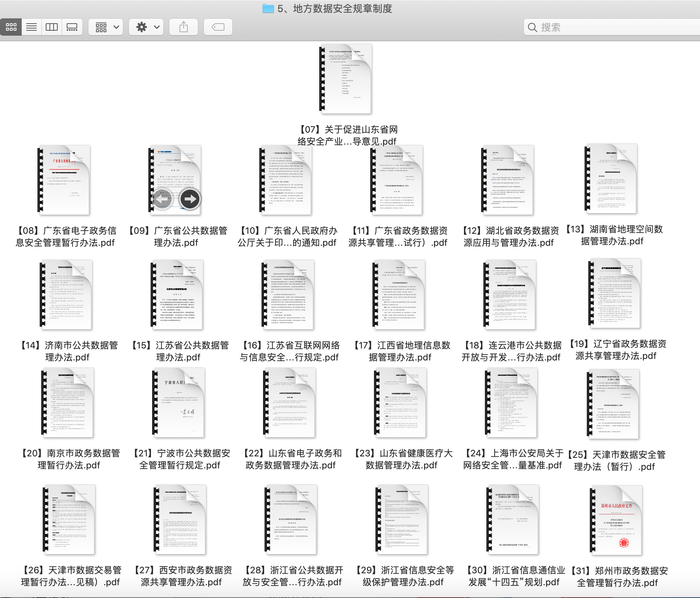This screenshot has width=700, height=598.
Task: Open the gear action menu
Action: click(147, 27)
